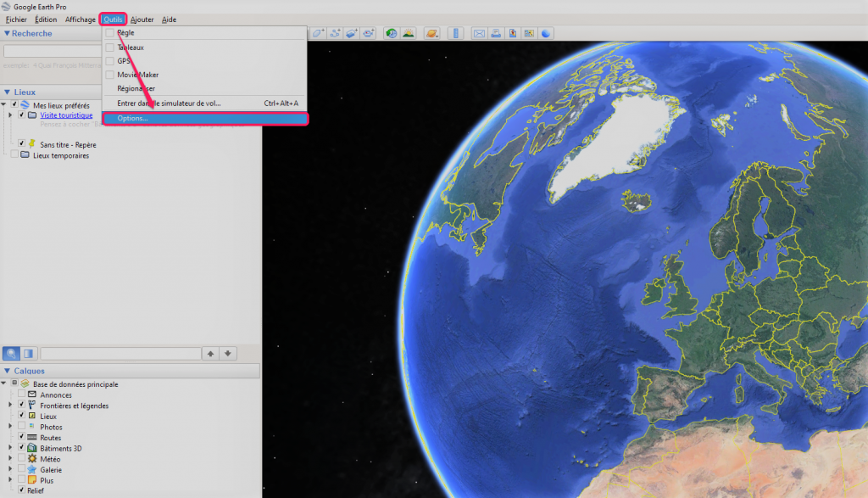Select Options... in the Outils menu
Viewport: 868px width, 498px height.
205,118
